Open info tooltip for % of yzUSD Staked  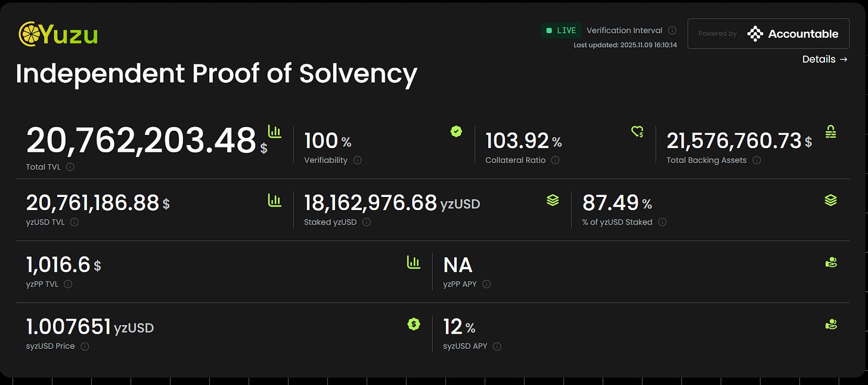click(x=662, y=222)
